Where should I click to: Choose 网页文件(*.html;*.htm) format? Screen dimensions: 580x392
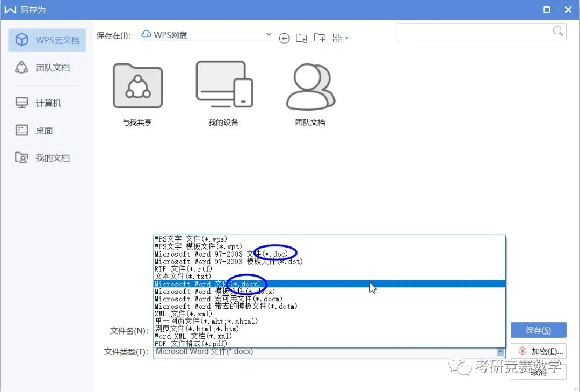tap(329, 329)
